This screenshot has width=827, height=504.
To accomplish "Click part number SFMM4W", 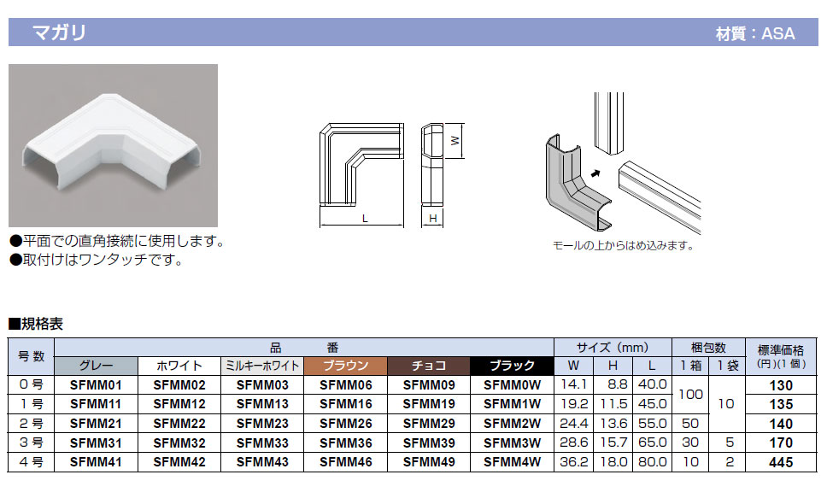I will [x=512, y=462].
